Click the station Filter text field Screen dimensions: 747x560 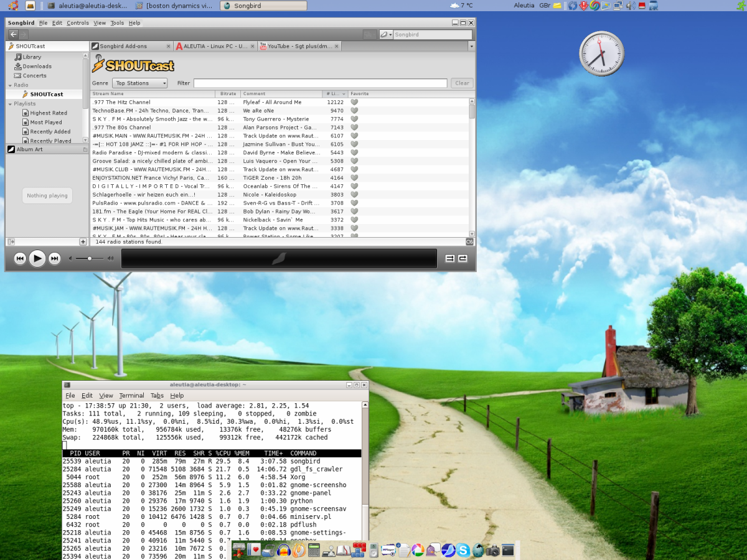[x=320, y=83]
